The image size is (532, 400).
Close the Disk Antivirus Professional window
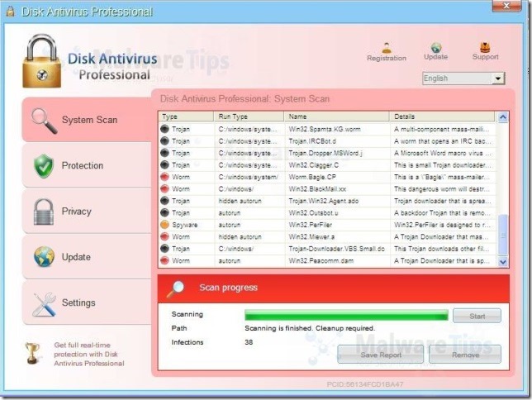(506, 6)
